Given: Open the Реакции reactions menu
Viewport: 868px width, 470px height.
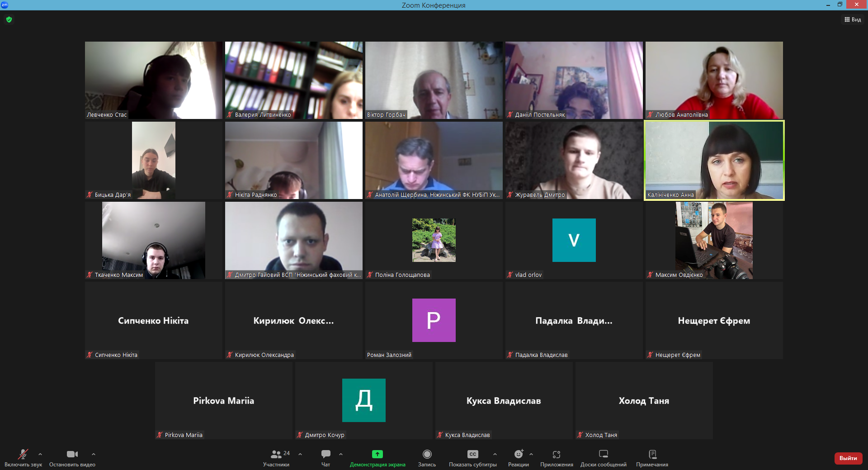Looking at the screenshot, I should click(519, 458).
